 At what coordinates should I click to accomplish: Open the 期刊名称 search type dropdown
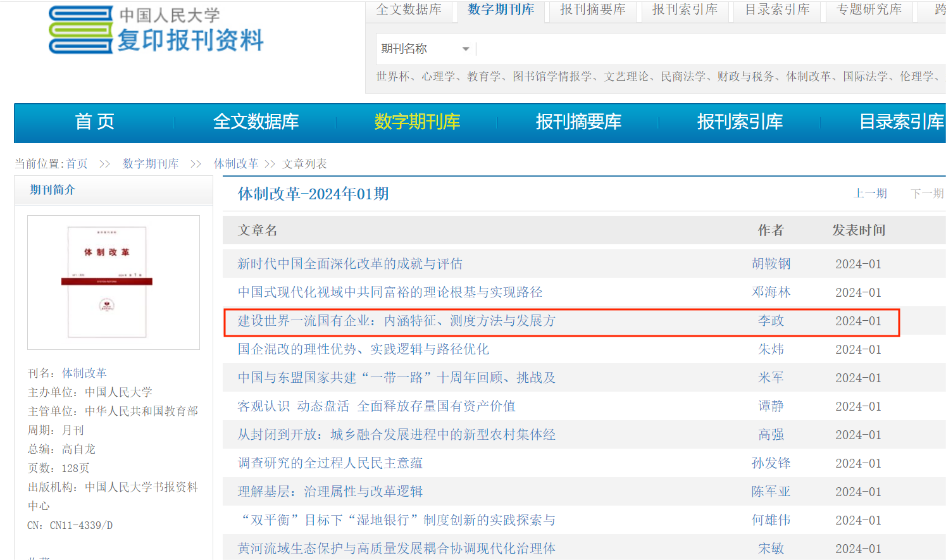pos(425,49)
